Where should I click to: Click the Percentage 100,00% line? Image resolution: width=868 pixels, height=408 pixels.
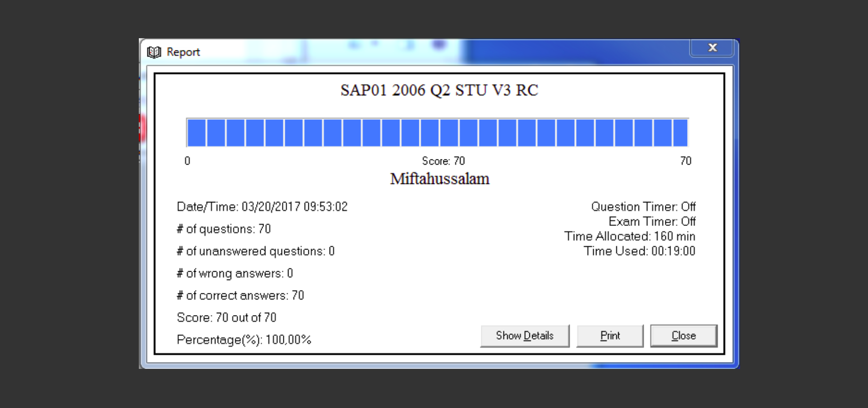click(244, 340)
